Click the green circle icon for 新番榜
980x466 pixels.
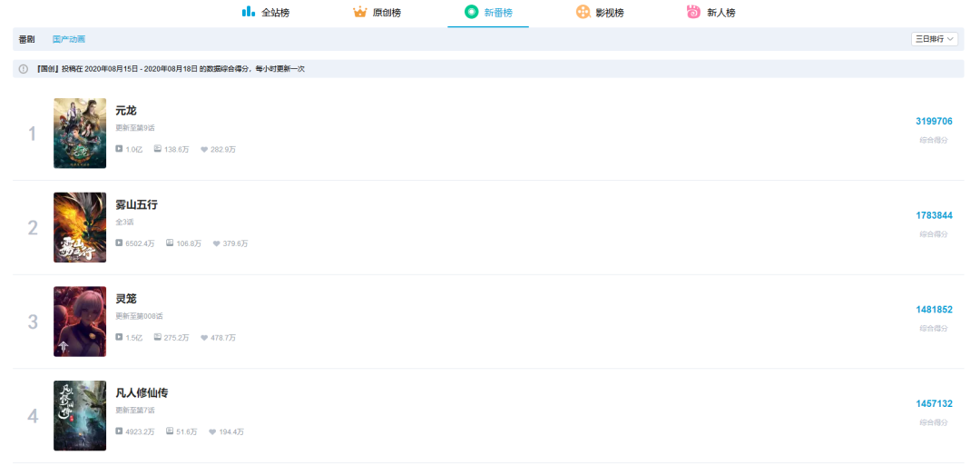[x=471, y=12]
